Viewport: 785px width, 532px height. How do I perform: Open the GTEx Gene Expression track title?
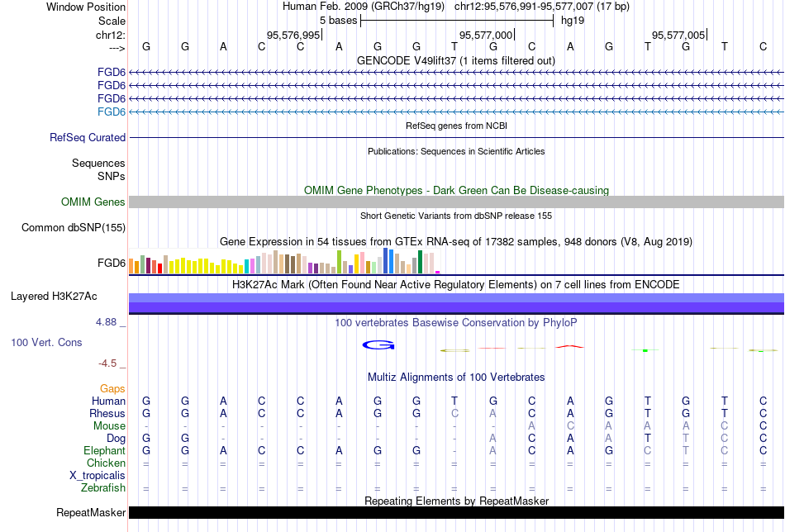pos(456,242)
